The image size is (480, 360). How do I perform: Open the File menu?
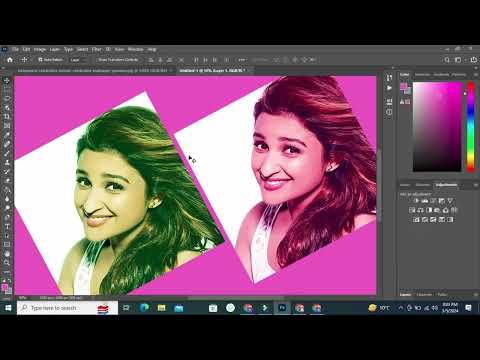[15, 49]
